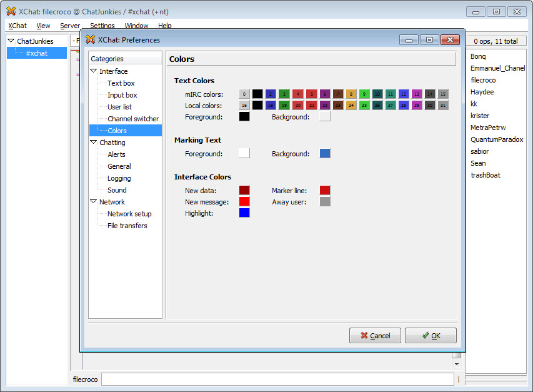Change the Text Colors background swatch
This screenshot has width=533, height=392.
coord(325,116)
